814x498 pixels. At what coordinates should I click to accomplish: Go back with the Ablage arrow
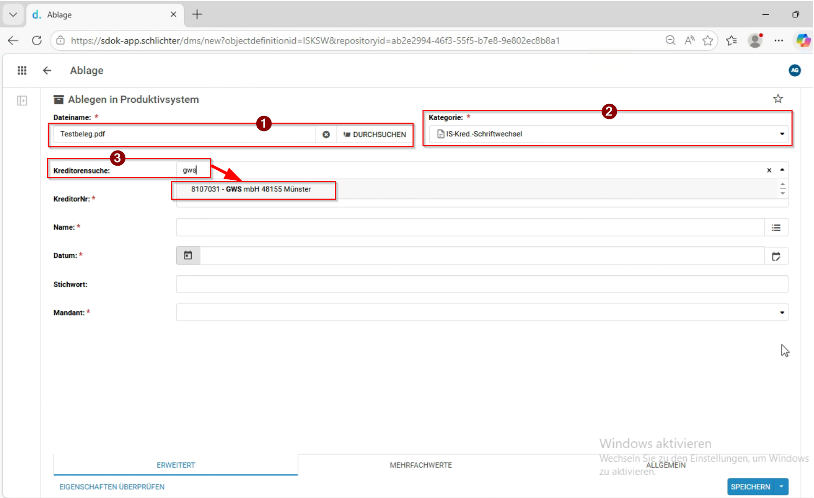coord(47,70)
